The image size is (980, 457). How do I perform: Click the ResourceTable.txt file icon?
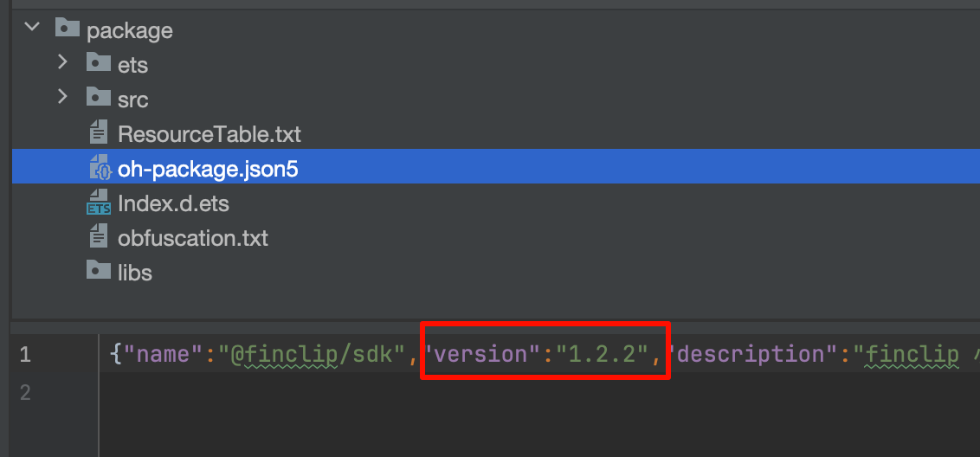pos(99,133)
